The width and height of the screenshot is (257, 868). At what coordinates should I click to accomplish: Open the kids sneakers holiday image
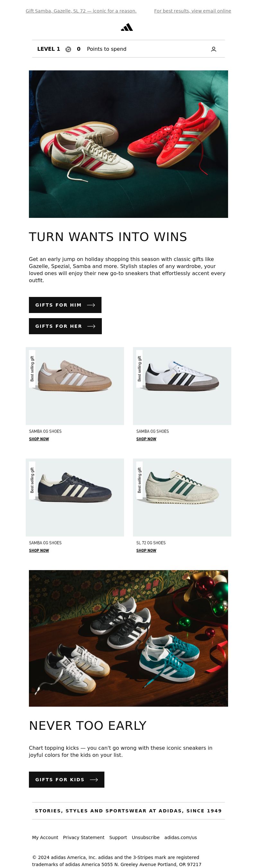coord(128,638)
